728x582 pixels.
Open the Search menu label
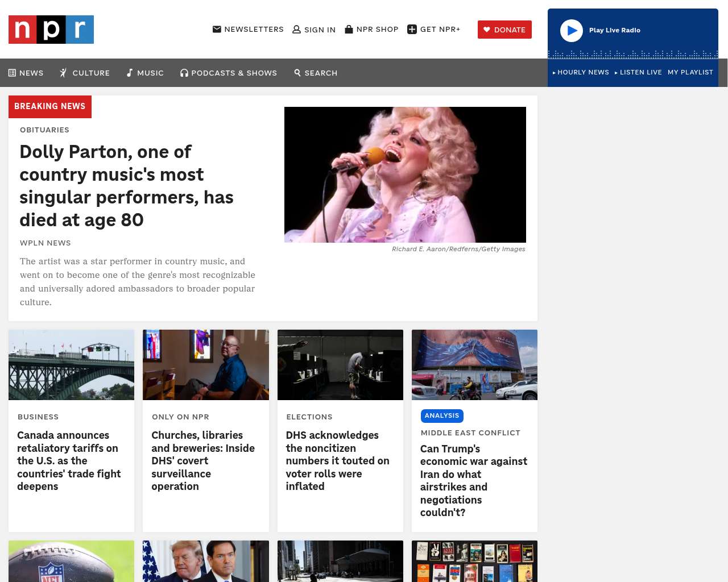tap(321, 73)
